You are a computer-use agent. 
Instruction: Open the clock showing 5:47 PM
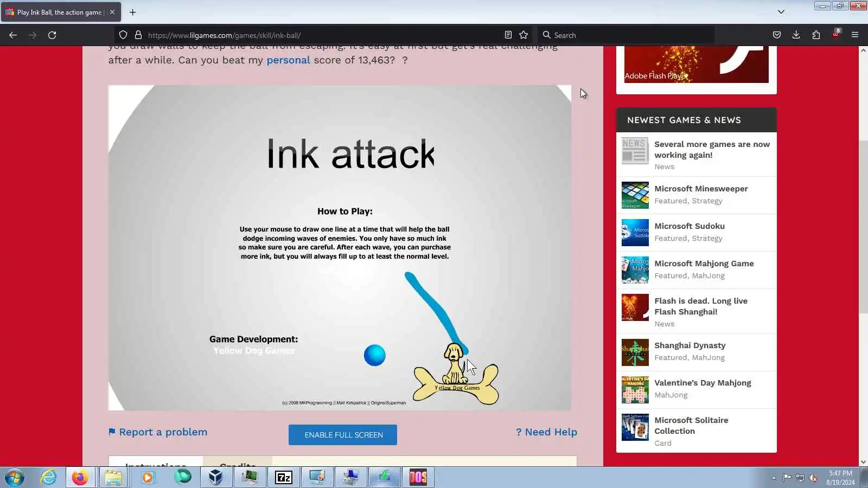[x=840, y=478]
